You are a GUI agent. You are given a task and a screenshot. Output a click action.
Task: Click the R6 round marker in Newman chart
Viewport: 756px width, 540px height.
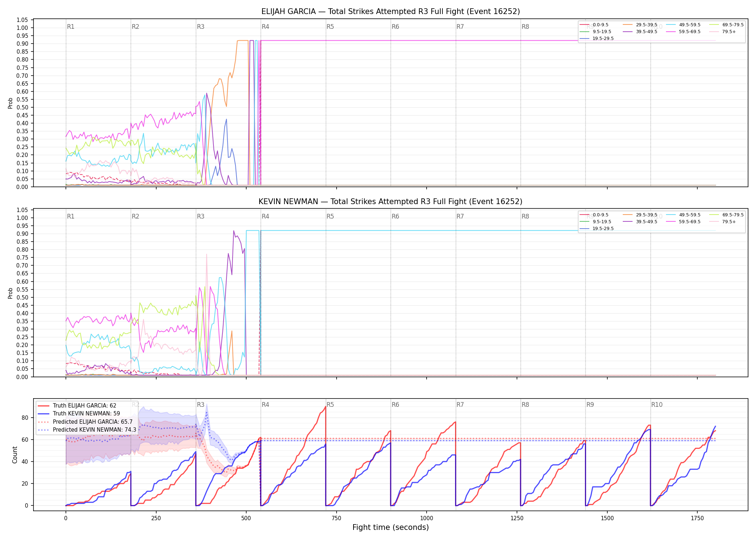[x=395, y=216]
